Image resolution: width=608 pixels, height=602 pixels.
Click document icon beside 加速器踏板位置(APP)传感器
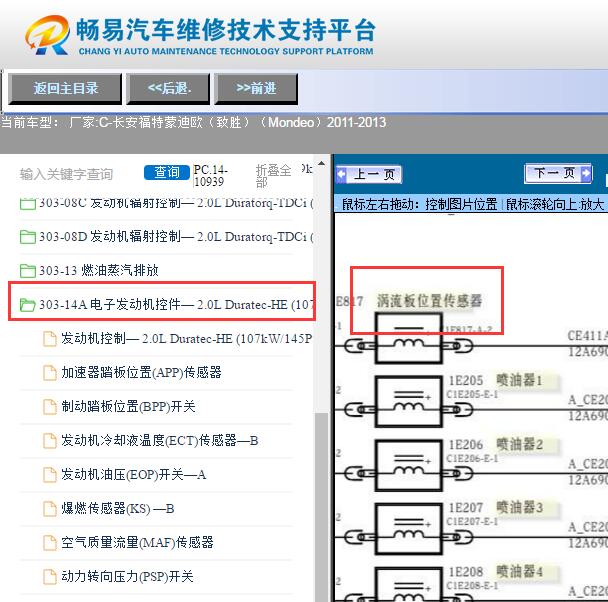[x=50, y=373]
